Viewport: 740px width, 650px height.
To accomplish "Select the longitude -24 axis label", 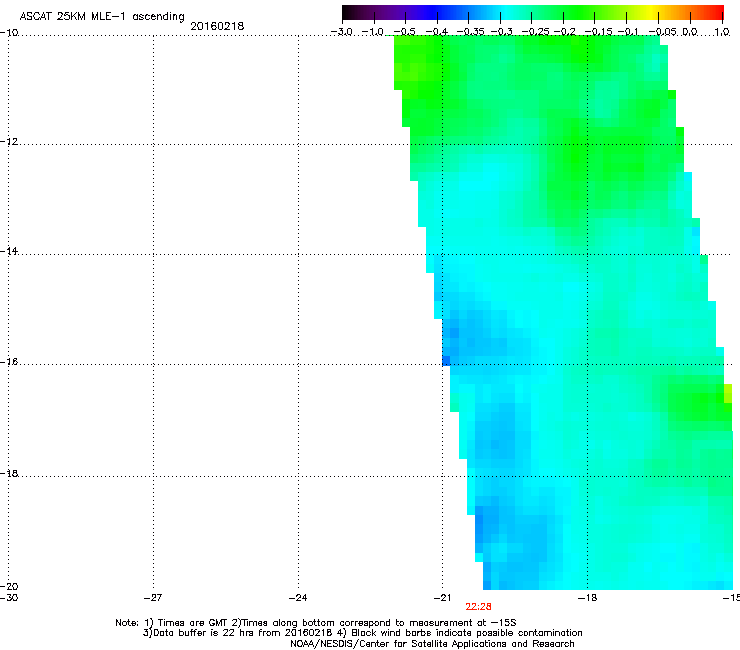I will pyautogui.click(x=298, y=598).
